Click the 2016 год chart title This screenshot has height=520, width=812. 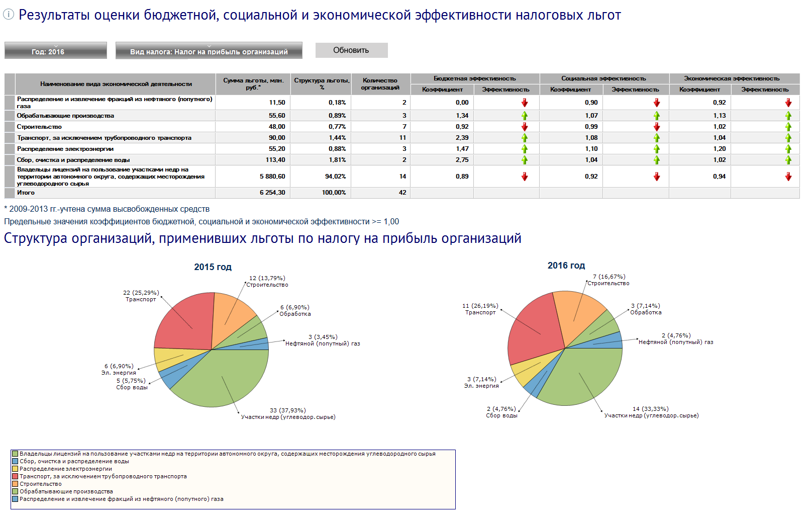pyautogui.click(x=566, y=266)
